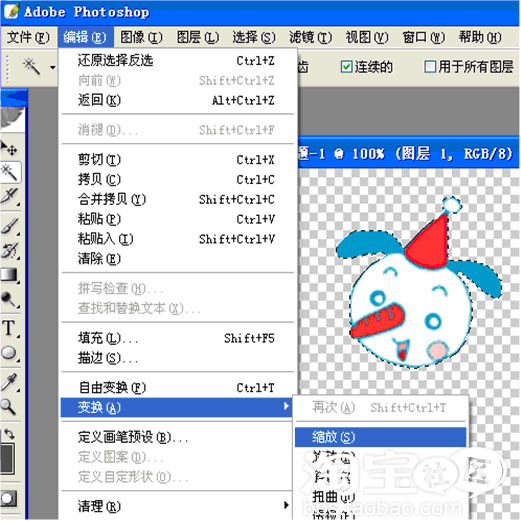Image resolution: width=521 pixels, height=521 pixels.
Task: Select the Gradient tool in the toolbox
Action: [9, 275]
